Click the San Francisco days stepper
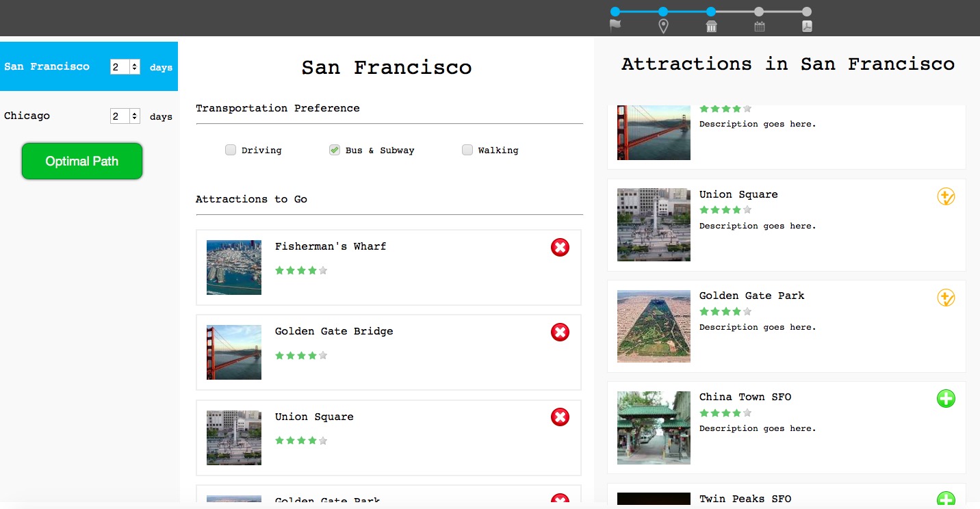Image resolution: width=980 pixels, height=509 pixels. [135, 66]
